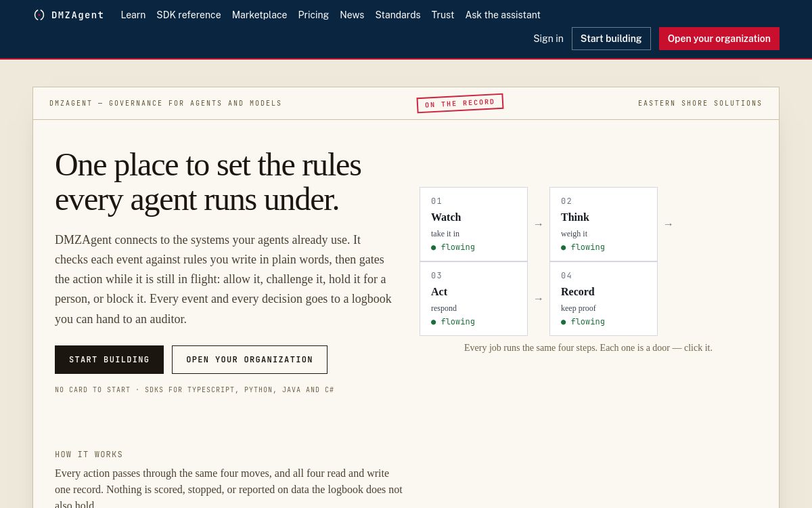This screenshot has height=508, width=812.
Task: Click the NO CARD TO START note
Action: click(194, 390)
